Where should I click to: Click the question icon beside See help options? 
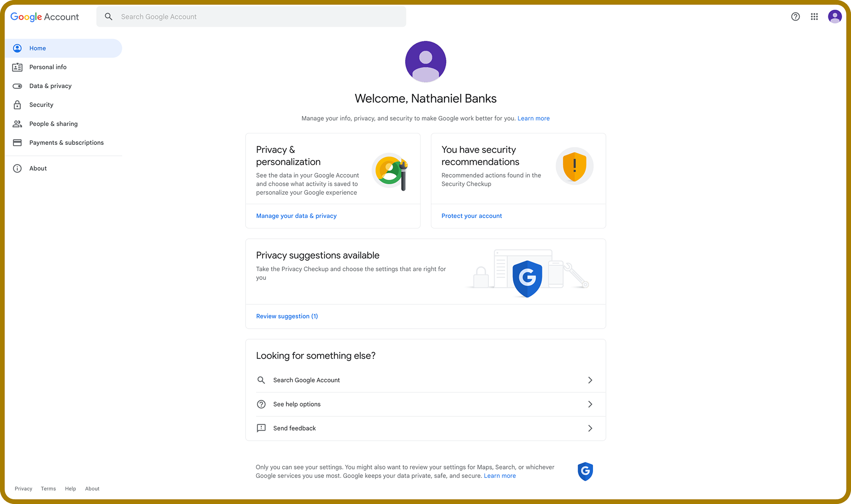(261, 404)
